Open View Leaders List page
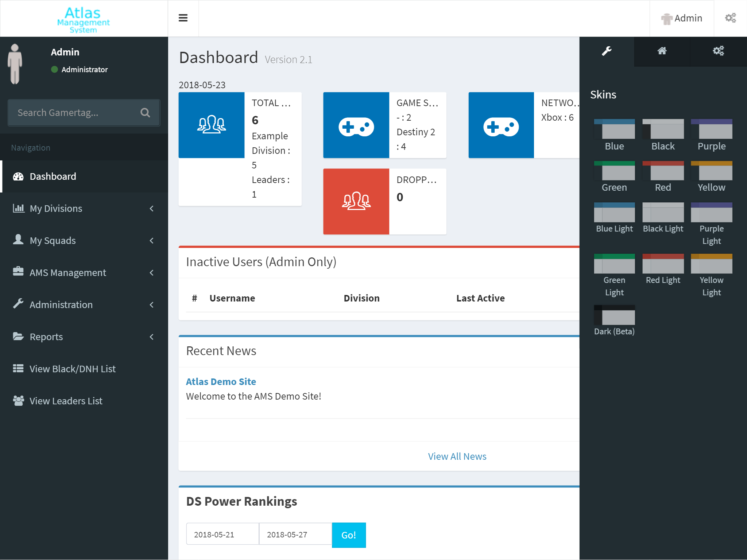Viewport: 747px width, 560px height. coord(66,401)
